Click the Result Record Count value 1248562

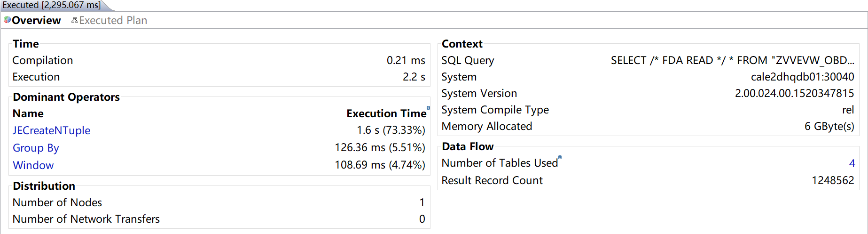(833, 180)
